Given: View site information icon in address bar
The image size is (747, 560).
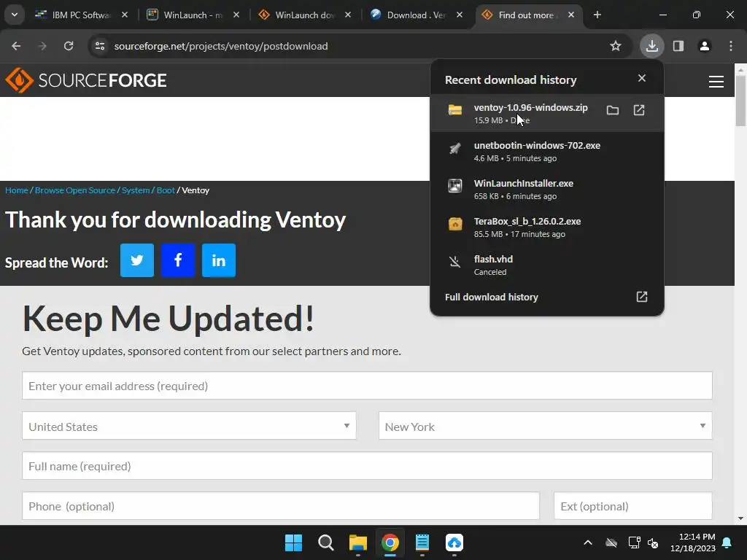Looking at the screenshot, I should (x=100, y=46).
